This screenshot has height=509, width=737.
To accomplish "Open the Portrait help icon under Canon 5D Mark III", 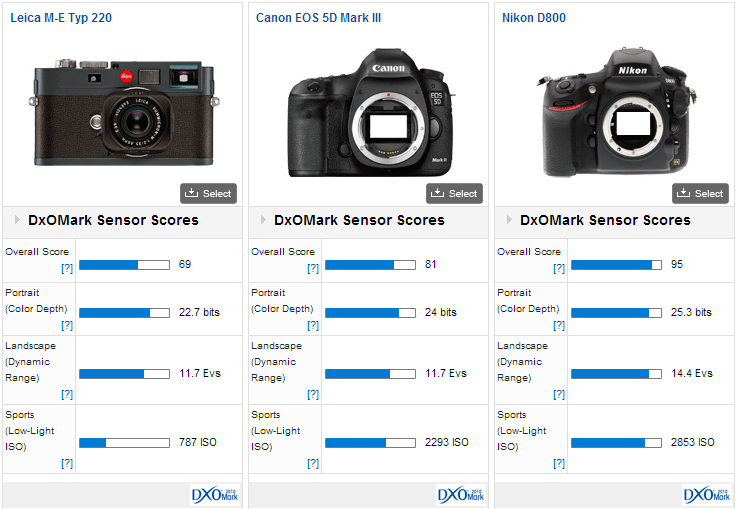I will coord(313,326).
